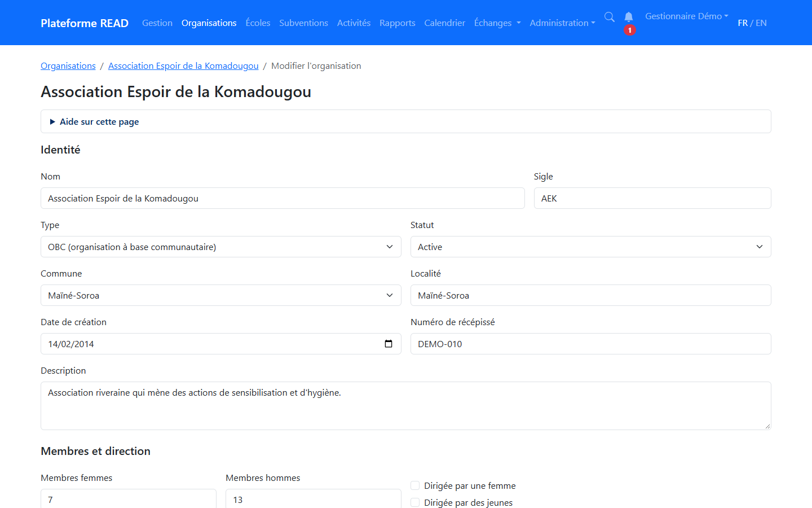Go to Écoles menu item
Viewport: 812px width, 508px height.
click(258, 23)
